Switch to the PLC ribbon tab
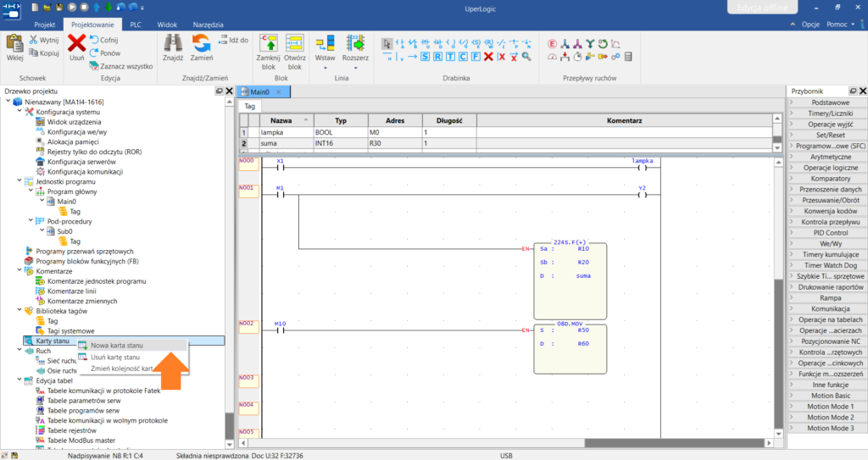868x460 pixels. [135, 25]
